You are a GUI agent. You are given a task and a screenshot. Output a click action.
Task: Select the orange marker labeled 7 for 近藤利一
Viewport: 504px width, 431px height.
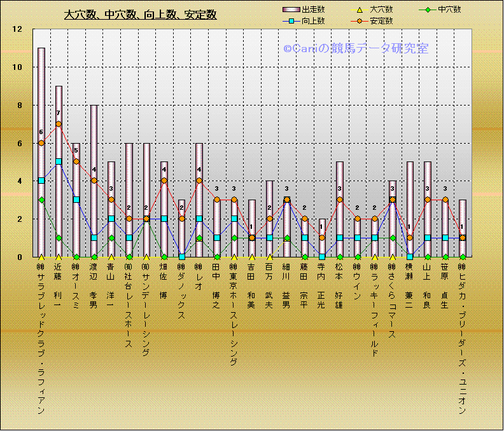click(x=59, y=124)
